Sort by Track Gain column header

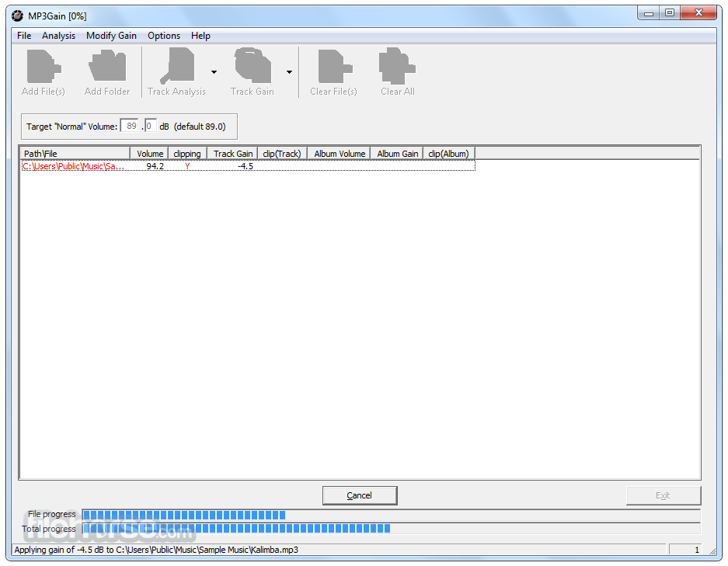pos(232,154)
